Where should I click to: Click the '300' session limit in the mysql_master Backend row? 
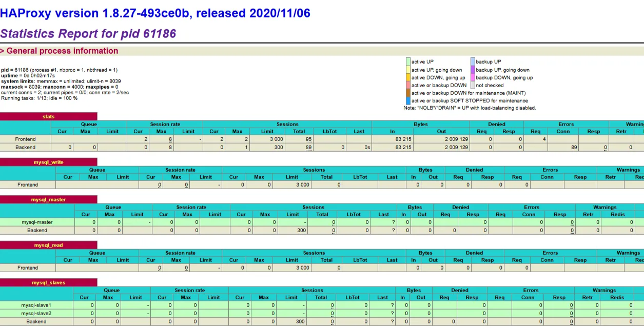pyautogui.click(x=302, y=230)
